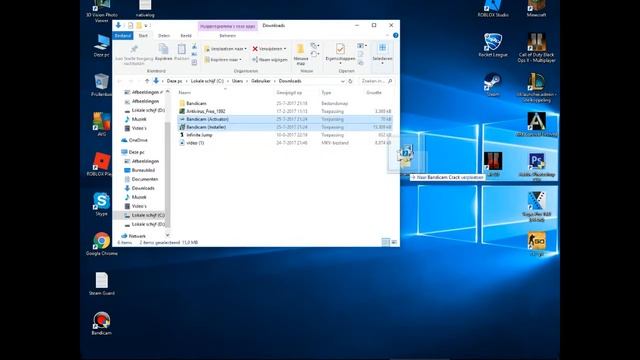Select the Bandicam (Activator) file
The image size is (640, 360).
[285, 119]
